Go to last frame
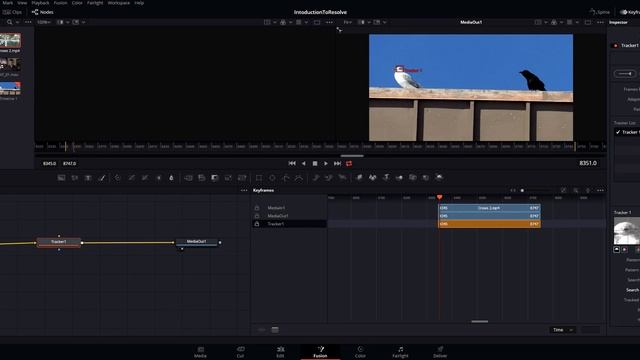Screen dimensions: 640x360 pyautogui.click(x=338, y=163)
